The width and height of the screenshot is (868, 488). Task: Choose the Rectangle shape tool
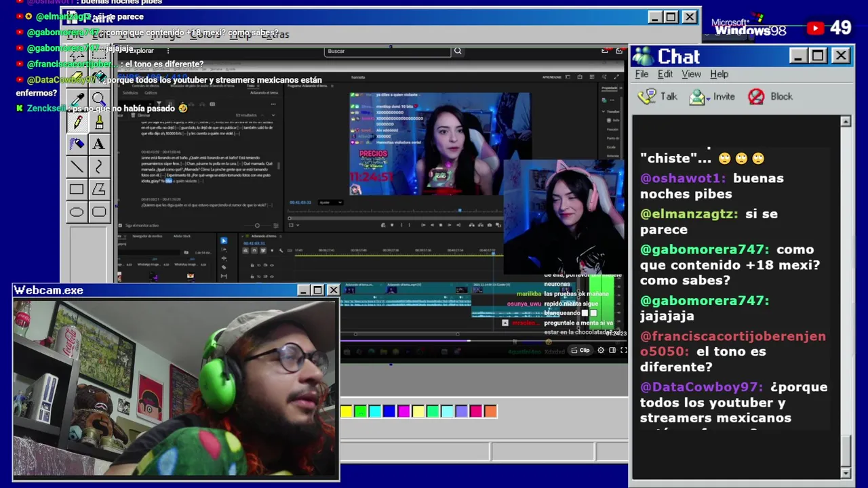point(77,190)
